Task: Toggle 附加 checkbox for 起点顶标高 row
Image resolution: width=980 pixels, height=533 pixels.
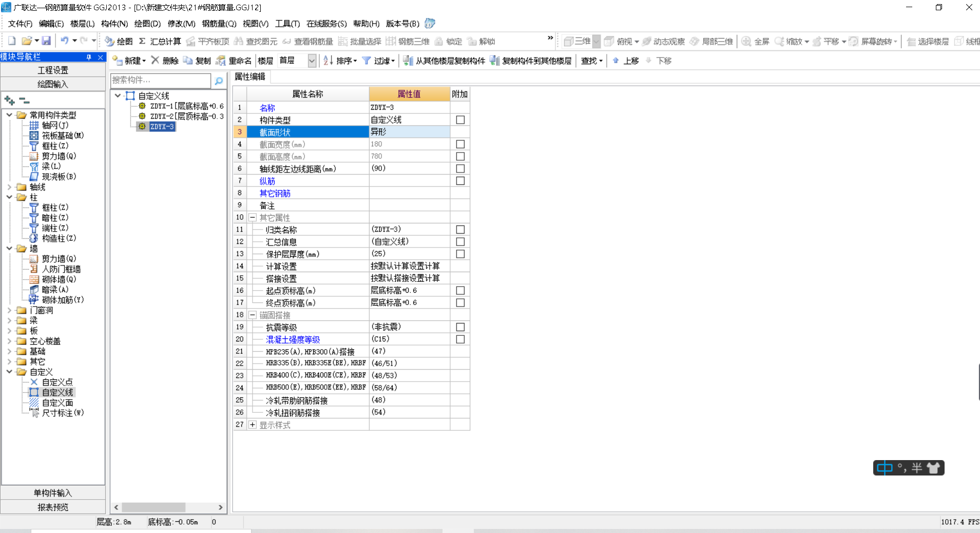Action: point(460,291)
